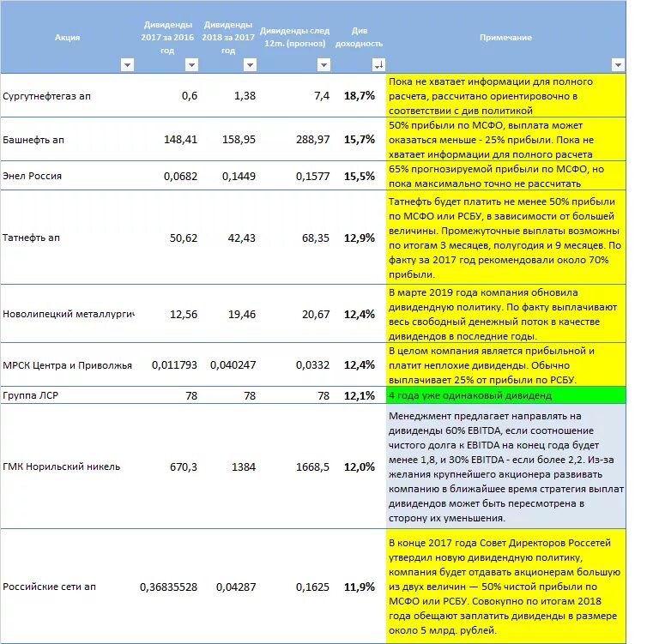Click green note '4 года уже одинаковый дивиденд'

506,395
